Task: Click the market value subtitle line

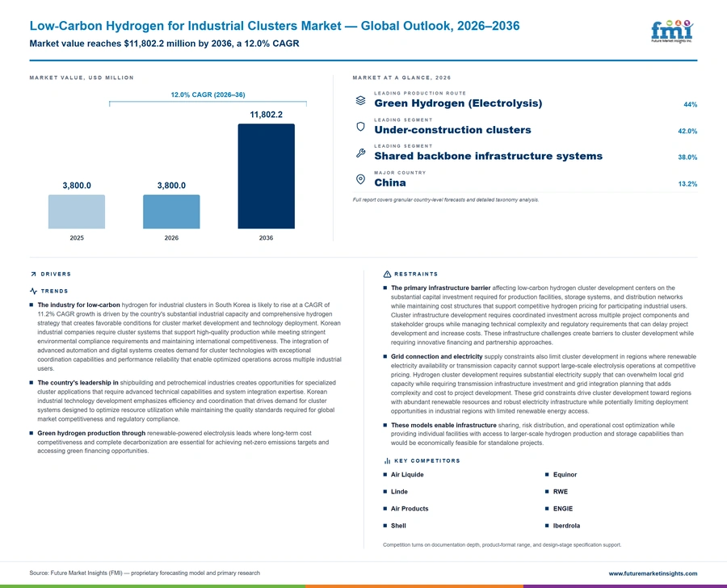Action: 164,44
